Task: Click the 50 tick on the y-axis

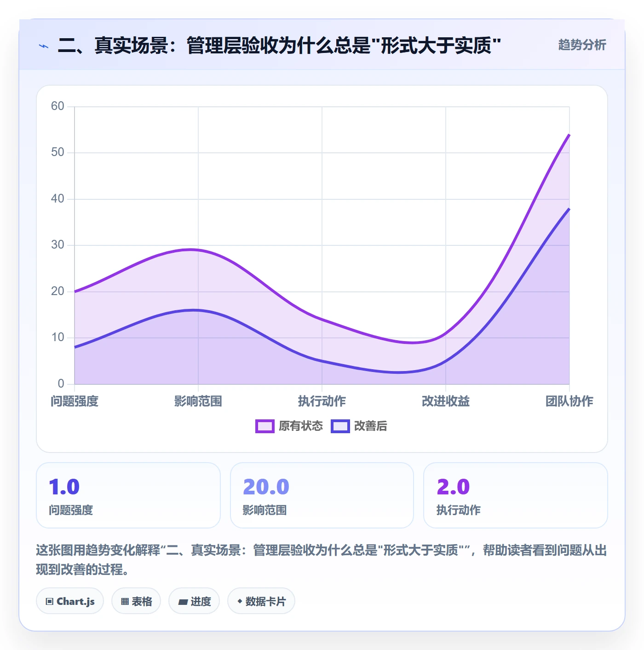Action: (57, 152)
